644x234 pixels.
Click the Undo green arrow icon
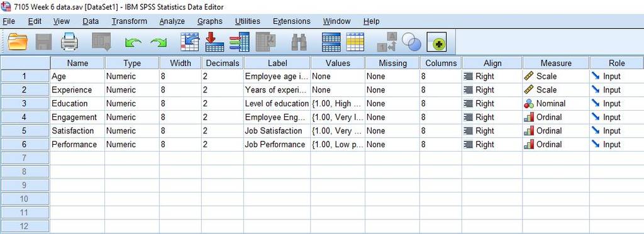133,42
